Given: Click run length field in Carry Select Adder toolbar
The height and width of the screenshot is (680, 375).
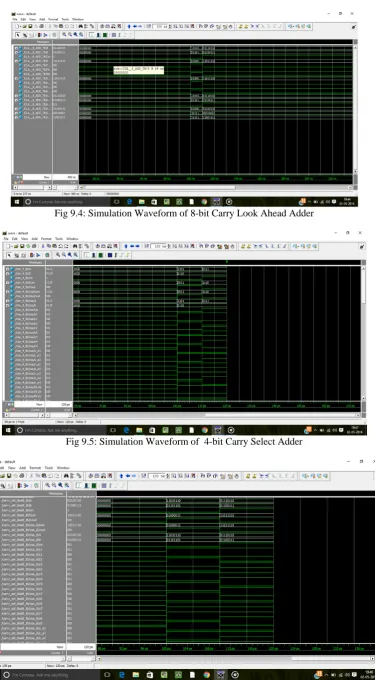Looking at the screenshot, I should point(158,246).
